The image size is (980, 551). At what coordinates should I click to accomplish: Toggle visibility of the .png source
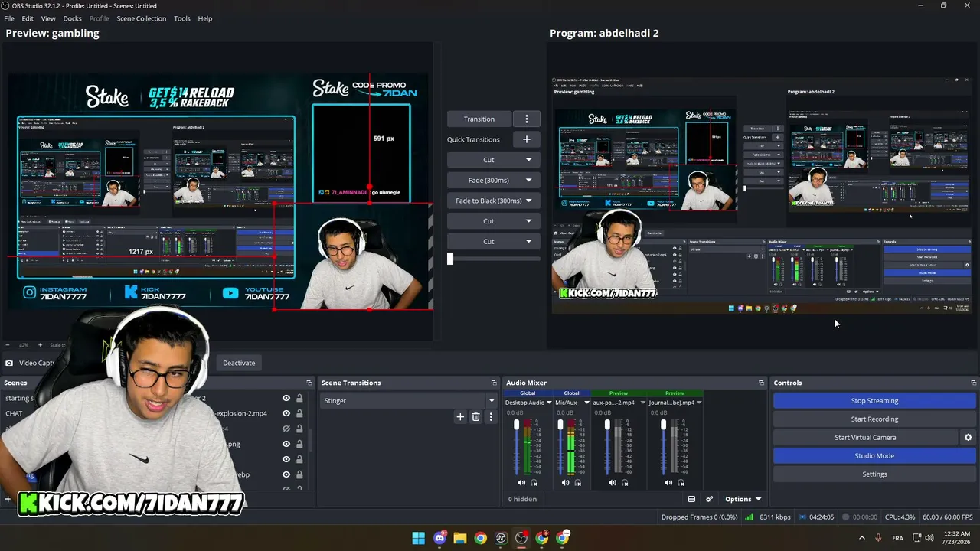[x=286, y=444]
